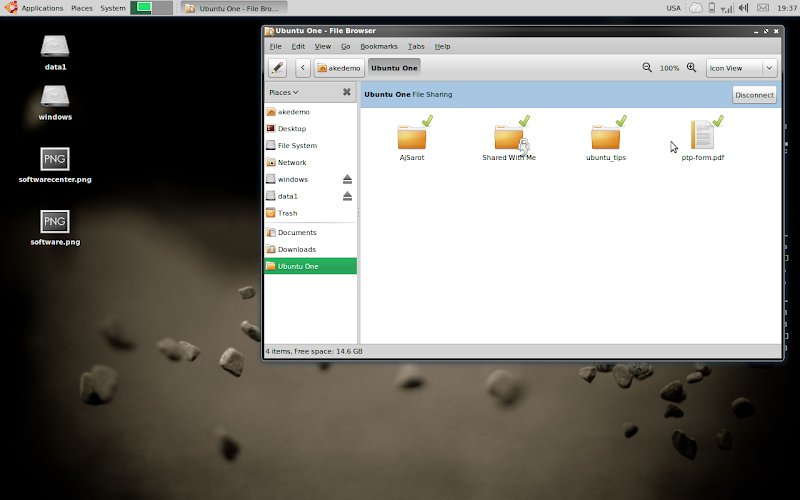Screen dimensions: 800x500
Task: Click the 'Ubuntu One File Sharing' banner text
Action: pyautogui.click(x=408, y=94)
